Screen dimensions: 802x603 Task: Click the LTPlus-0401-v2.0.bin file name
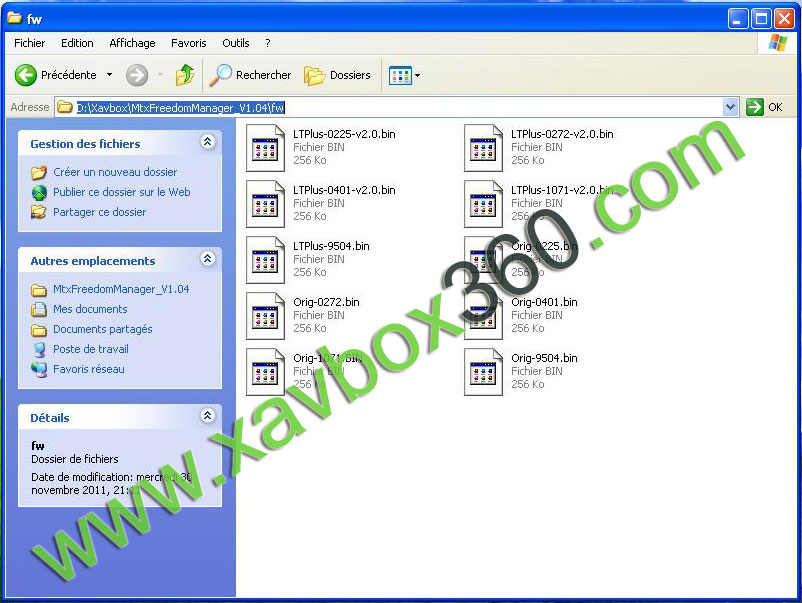pos(344,190)
